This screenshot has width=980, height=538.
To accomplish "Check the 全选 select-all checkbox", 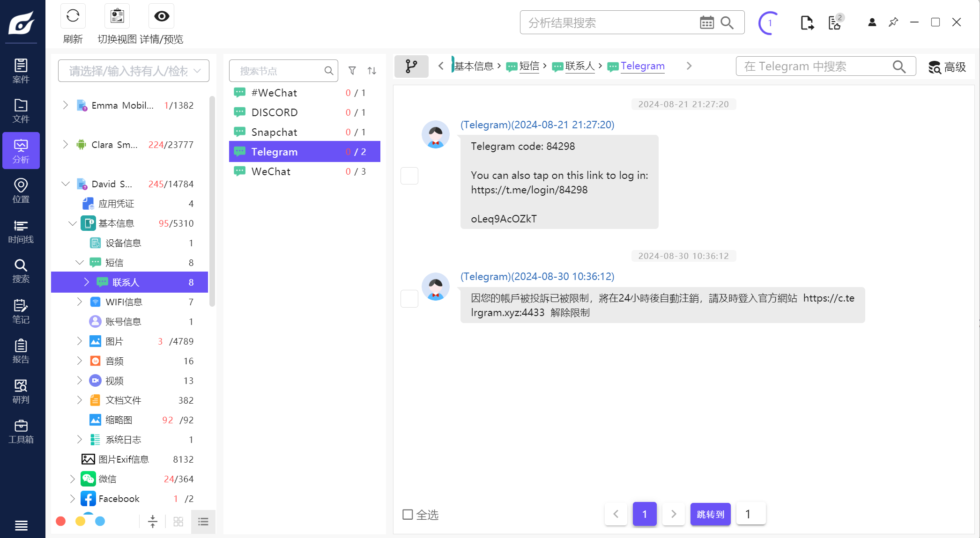I will 408,515.
